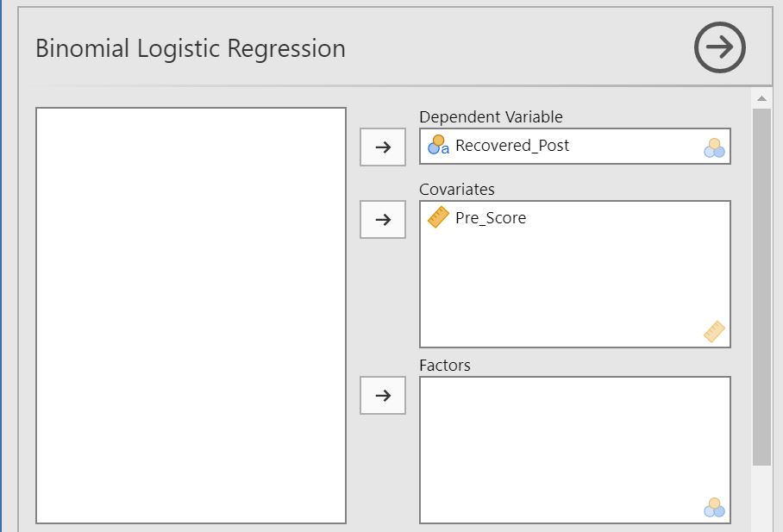Click inside the empty available variables list
783x532 pixels.
[191, 315]
